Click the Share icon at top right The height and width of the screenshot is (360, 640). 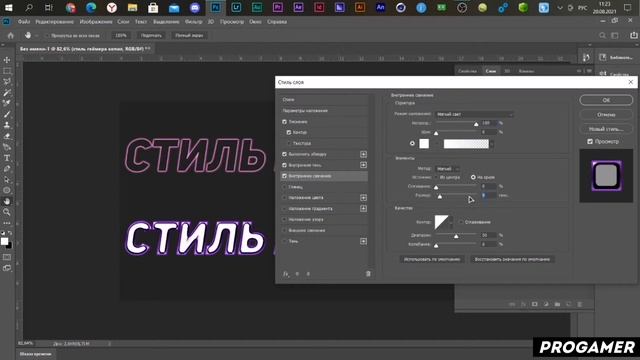pyautogui.click(x=634, y=36)
